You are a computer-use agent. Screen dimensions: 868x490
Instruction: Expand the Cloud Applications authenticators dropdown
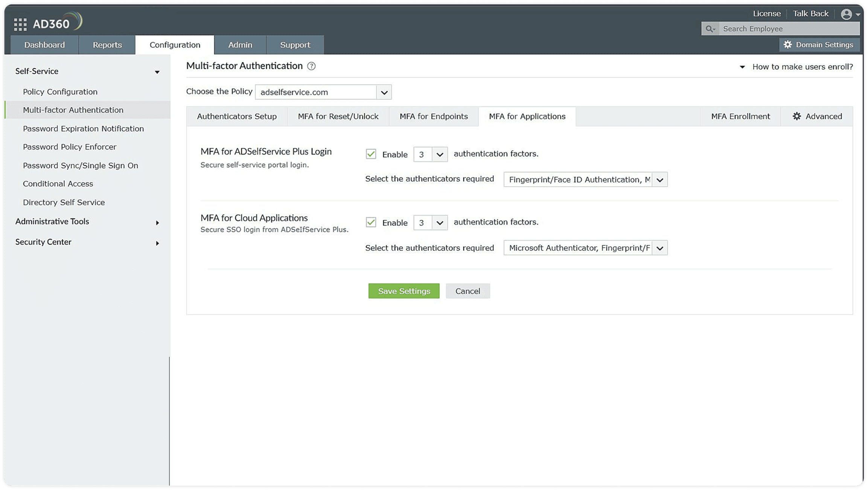pyautogui.click(x=659, y=248)
